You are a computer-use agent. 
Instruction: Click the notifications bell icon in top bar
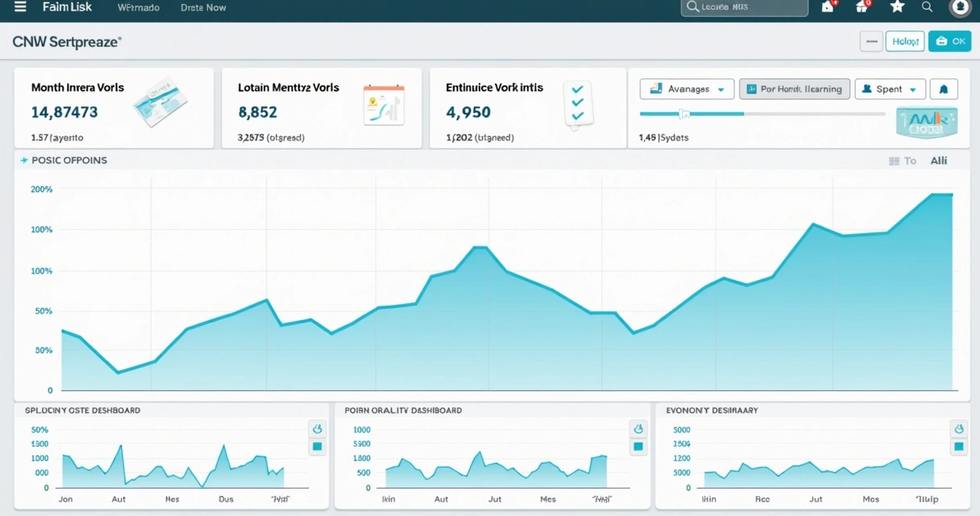(828, 7)
